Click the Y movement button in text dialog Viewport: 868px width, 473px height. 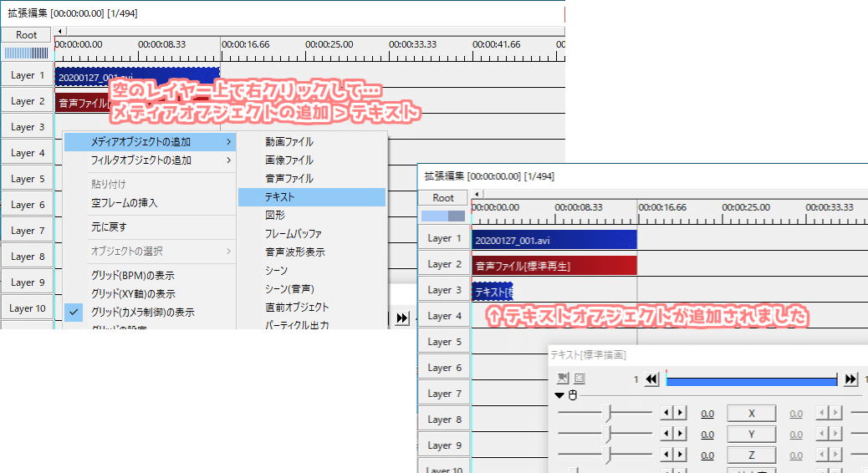tap(751, 435)
